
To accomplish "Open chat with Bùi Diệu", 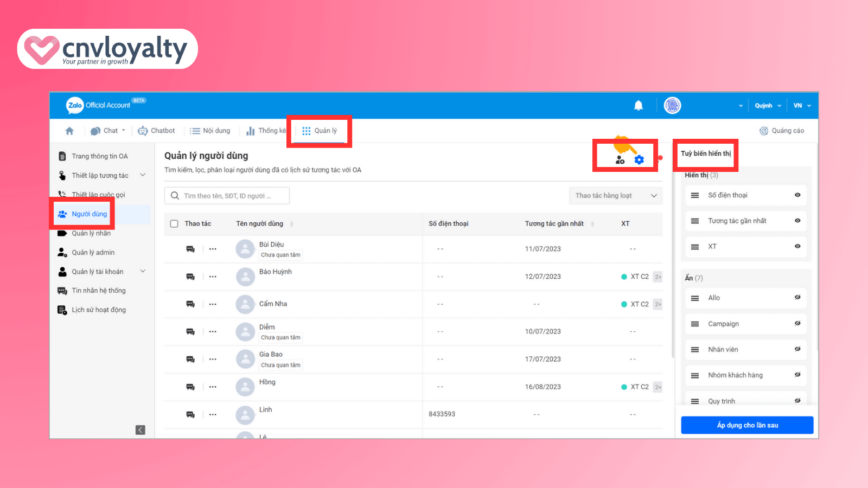I will point(190,249).
